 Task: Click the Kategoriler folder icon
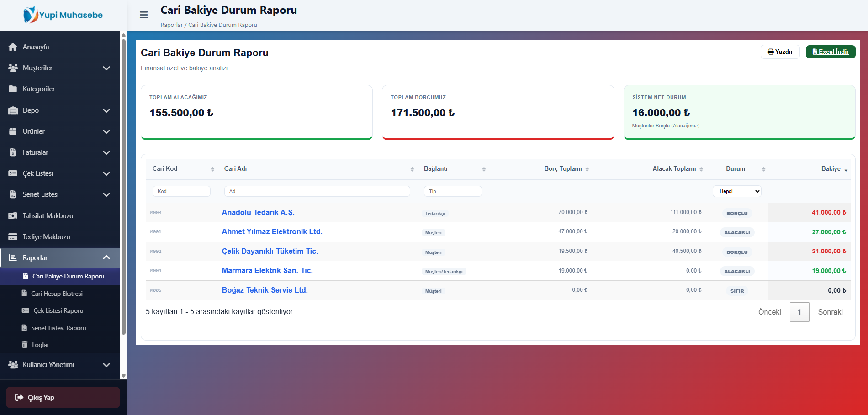coord(13,89)
